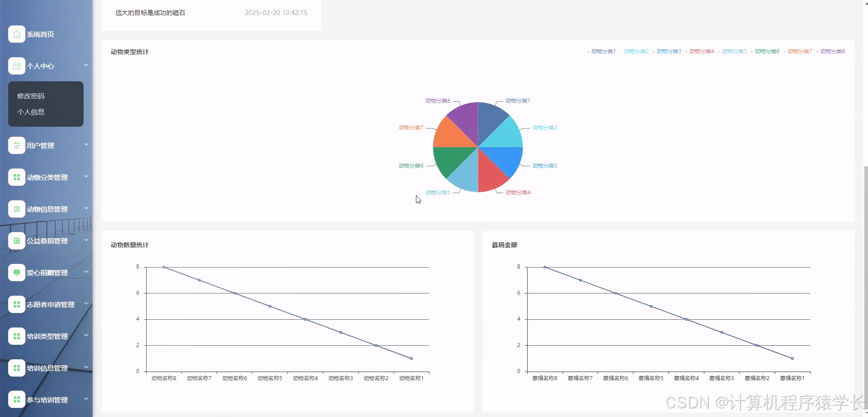Expand the 培训信息管理 chevron
This screenshot has width=868, height=417.
click(86, 367)
